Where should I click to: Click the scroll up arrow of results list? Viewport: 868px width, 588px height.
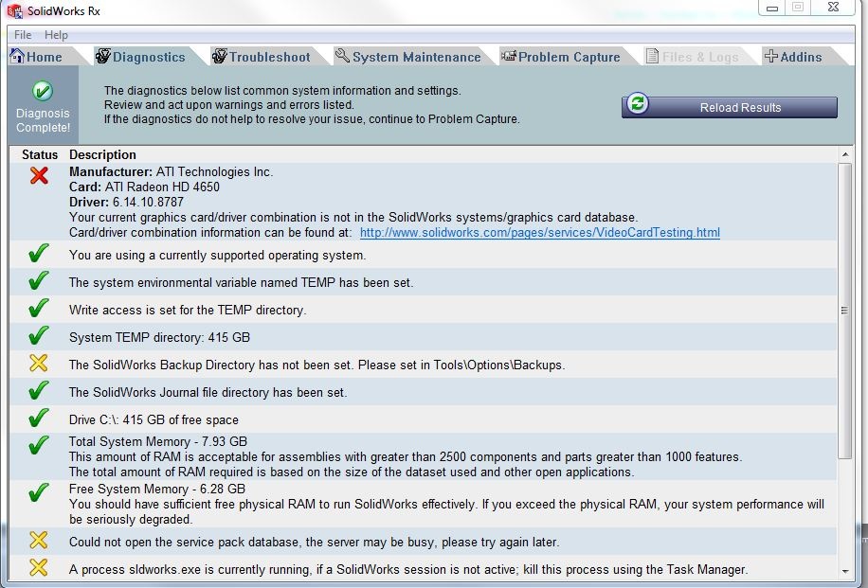click(x=844, y=154)
